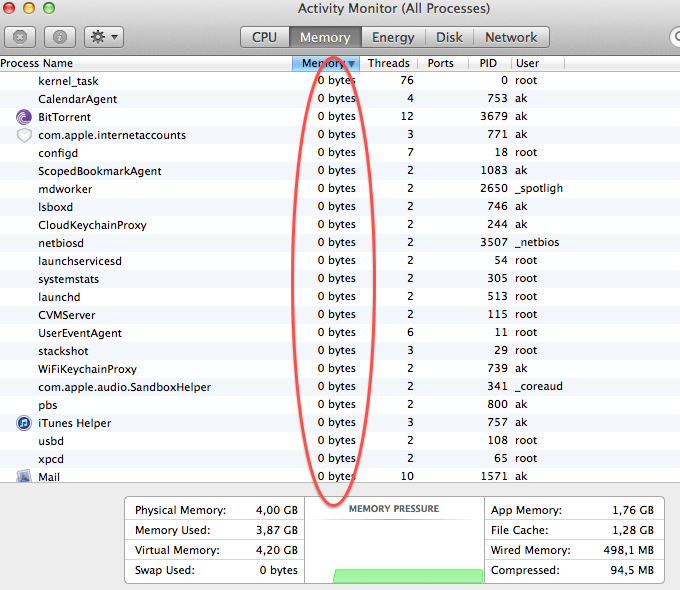Sort by Ports column header
680x590 pixels.
pyautogui.click(x=441, y=63)
